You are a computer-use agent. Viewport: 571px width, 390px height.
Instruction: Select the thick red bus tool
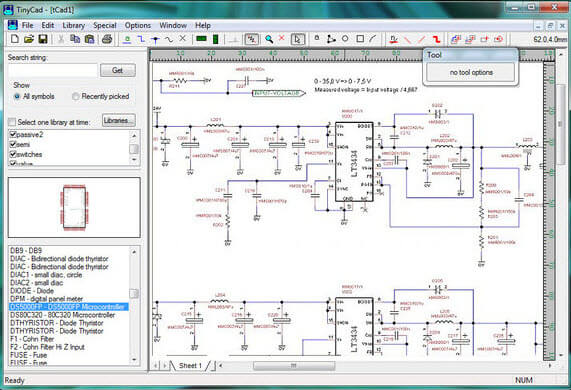(x=436, y=39)
